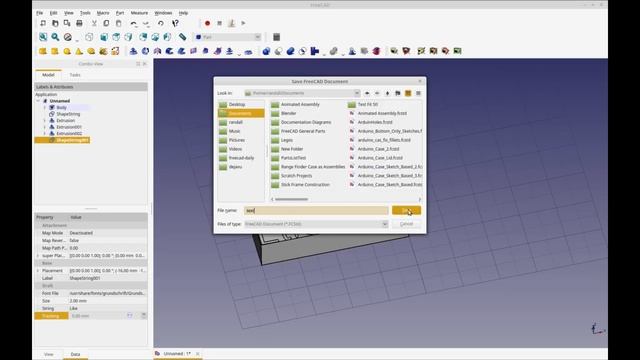Click the Fillet tool icon

tap(169, 51)
